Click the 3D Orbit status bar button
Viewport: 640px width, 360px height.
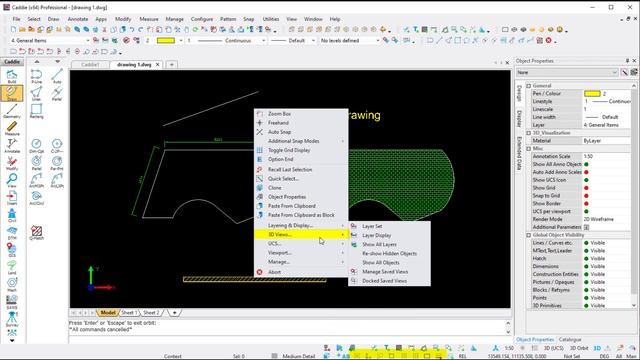(x=579, y=348)
